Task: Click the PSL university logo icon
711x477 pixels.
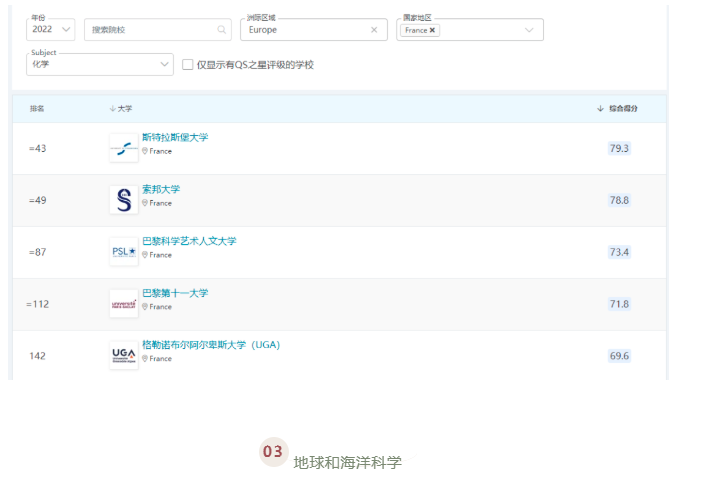Action: point(124,252)
